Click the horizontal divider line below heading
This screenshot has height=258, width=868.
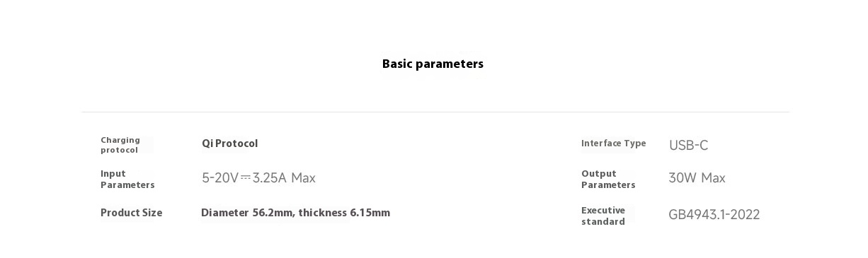click(435, 112)
